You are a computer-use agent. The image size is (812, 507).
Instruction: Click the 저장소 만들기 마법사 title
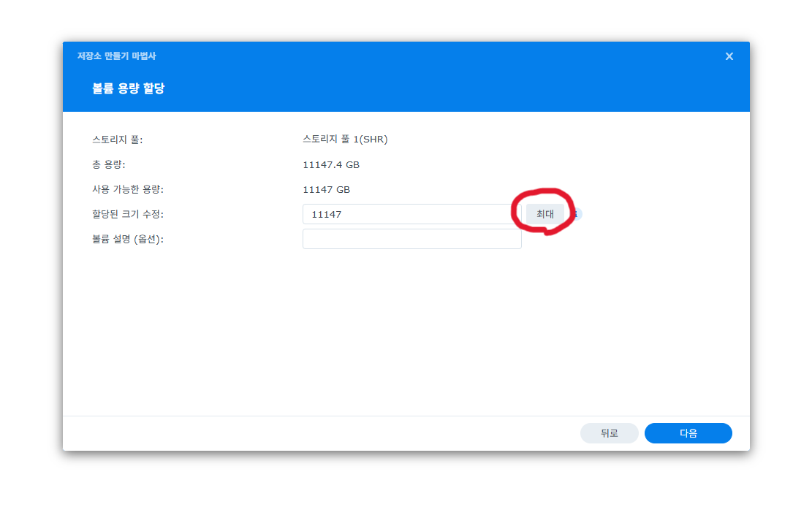click(x=116, y=56)
